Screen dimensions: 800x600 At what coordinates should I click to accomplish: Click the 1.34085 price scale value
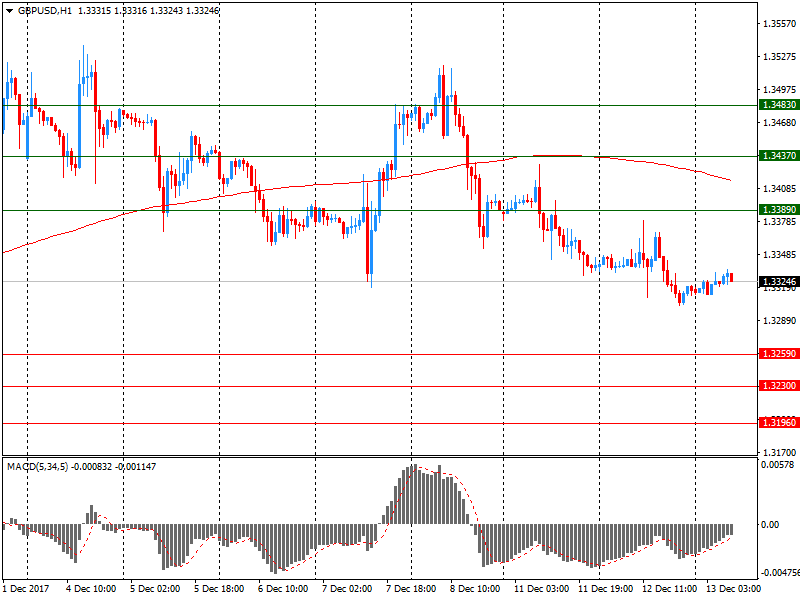[x=779, y=189]
